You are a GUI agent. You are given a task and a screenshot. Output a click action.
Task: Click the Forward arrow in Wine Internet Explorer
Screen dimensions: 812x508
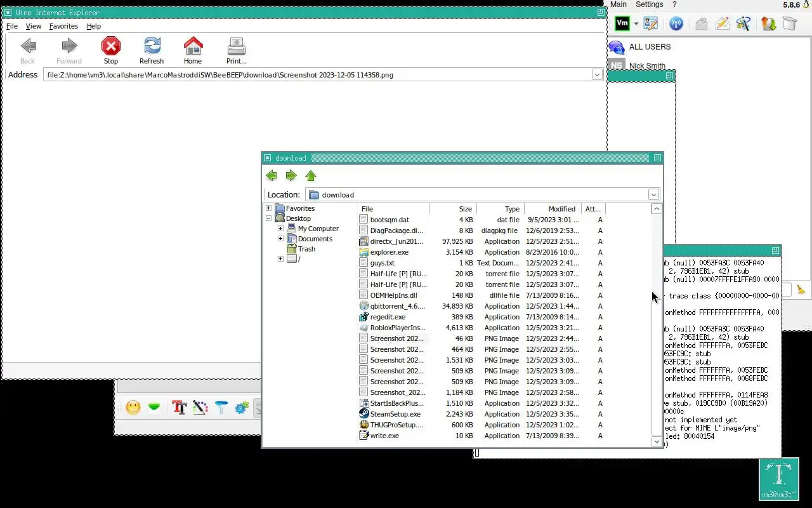tap(69, 51)
